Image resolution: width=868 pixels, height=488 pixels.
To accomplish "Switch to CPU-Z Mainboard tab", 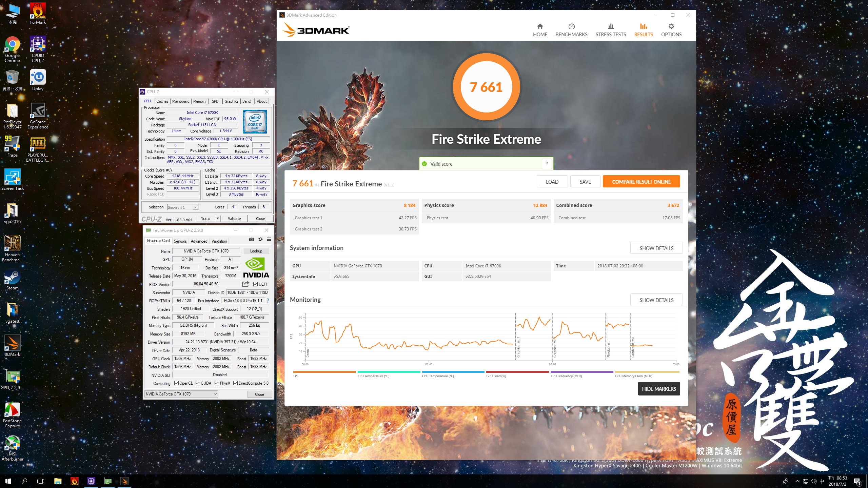I will pyautogui.click(x=180, y=101).
